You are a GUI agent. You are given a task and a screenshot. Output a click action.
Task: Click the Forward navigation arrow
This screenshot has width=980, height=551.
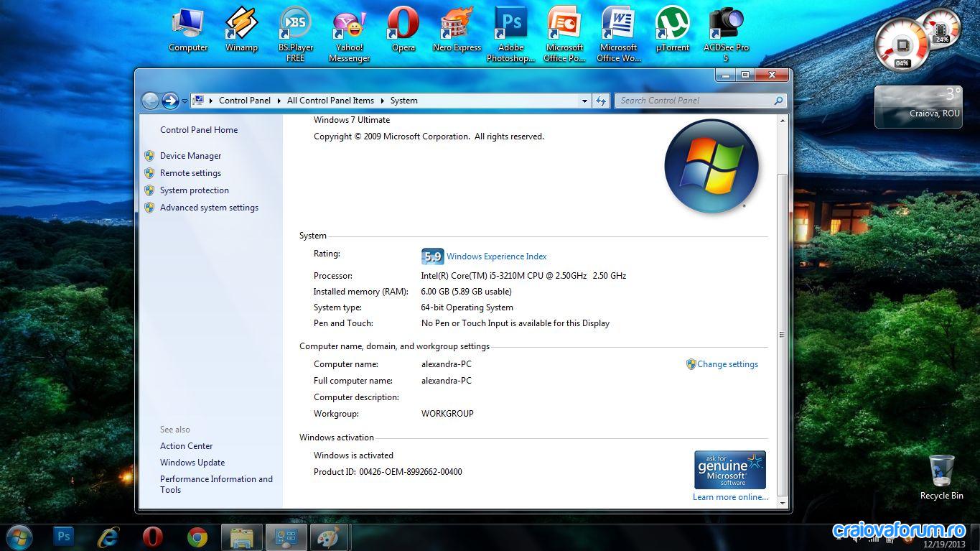170,101
